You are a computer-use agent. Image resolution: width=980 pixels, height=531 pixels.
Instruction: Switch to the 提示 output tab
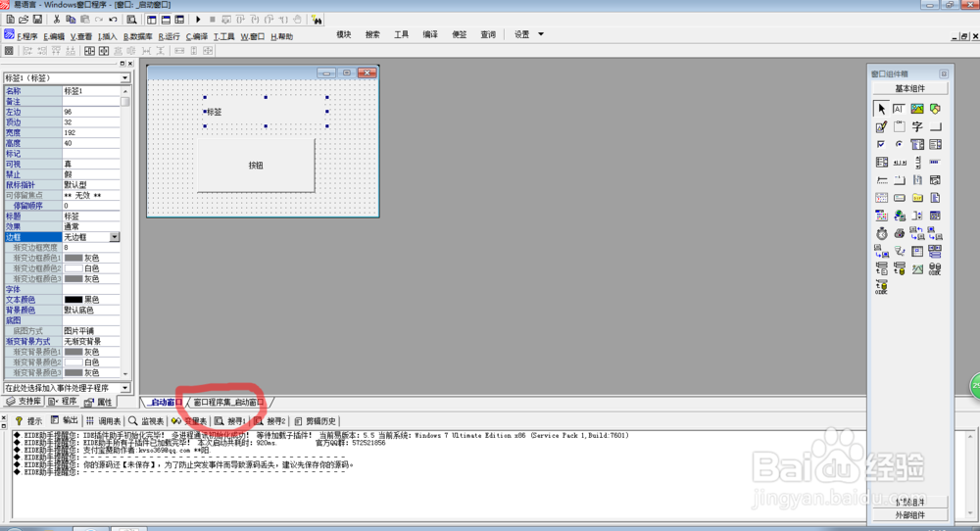pos(28,421)
